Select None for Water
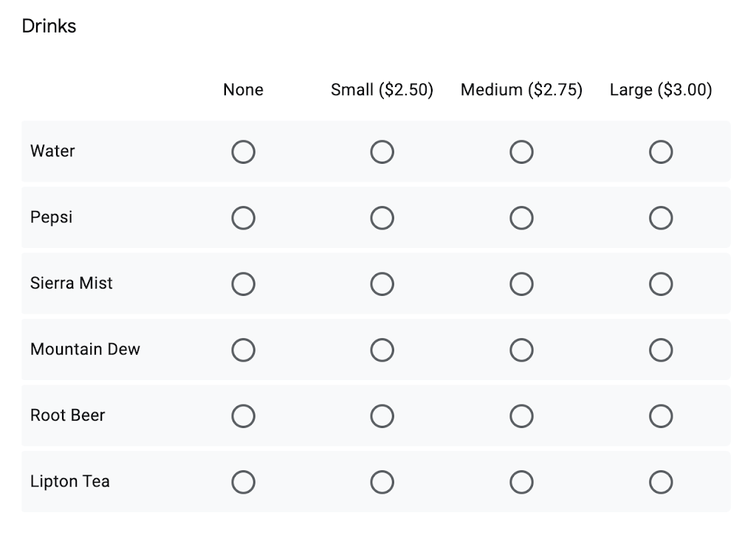Image resolution: width=756 pixels, height=538 pixels. click(x=243, y=152)
